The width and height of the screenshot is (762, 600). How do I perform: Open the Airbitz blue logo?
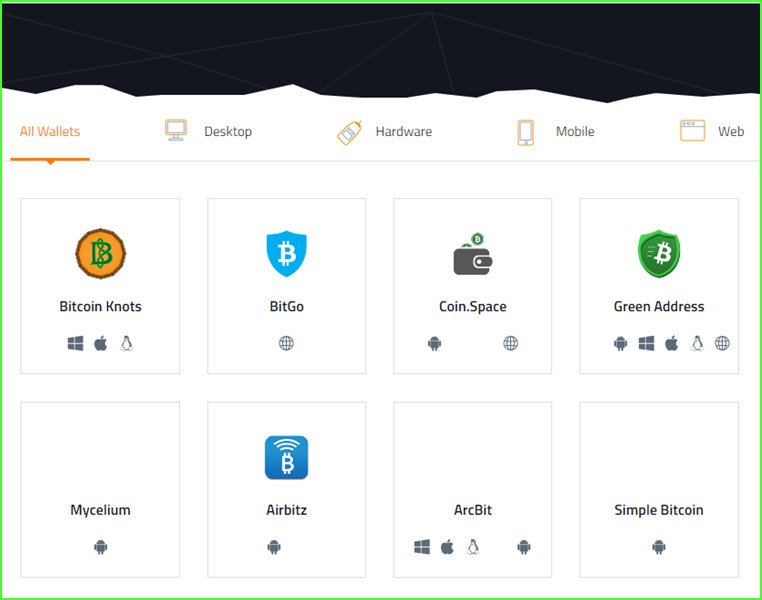click(x=286, y=458)
